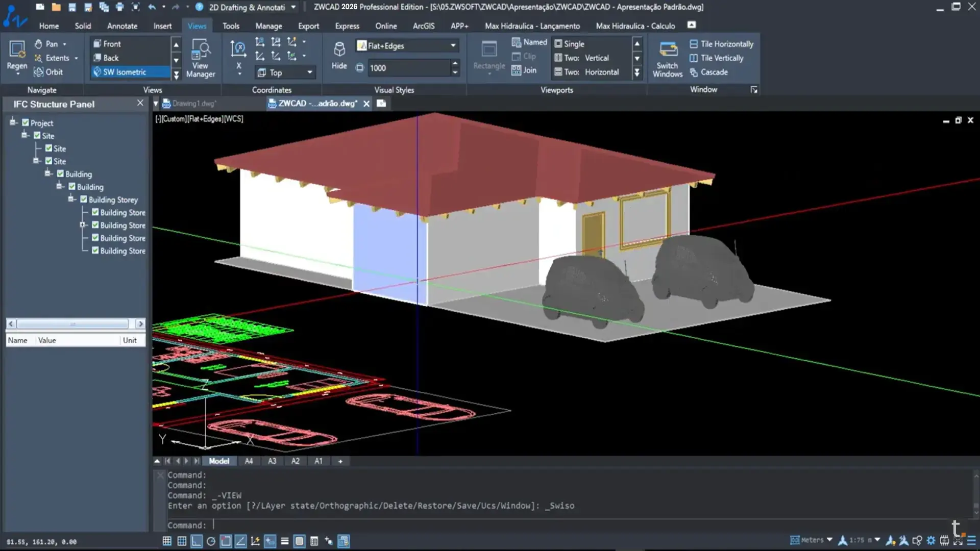
Task: Toggle ortho mode in status bar
Action: click(197, 541)
